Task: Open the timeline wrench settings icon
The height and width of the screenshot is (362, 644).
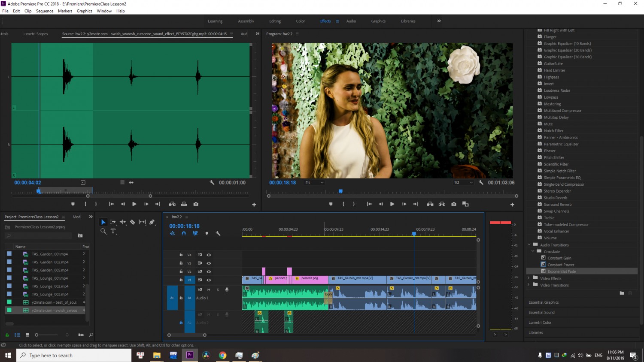Action: click(218, 233)
